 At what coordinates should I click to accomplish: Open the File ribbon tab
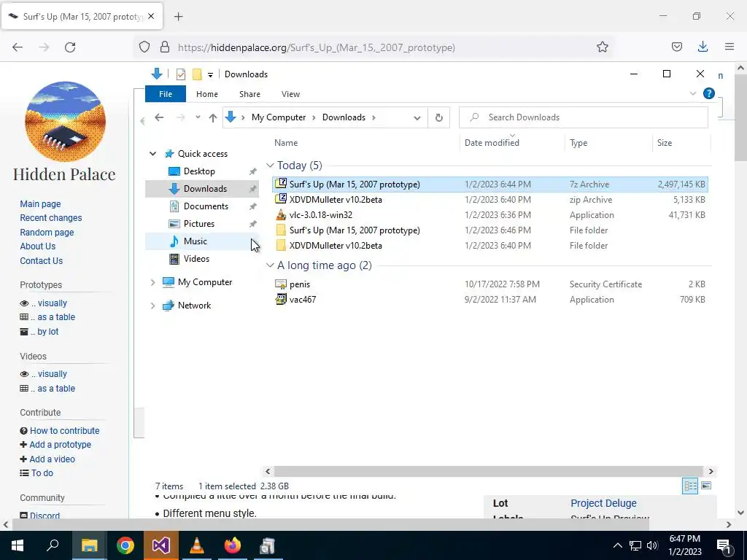[166, 94]
